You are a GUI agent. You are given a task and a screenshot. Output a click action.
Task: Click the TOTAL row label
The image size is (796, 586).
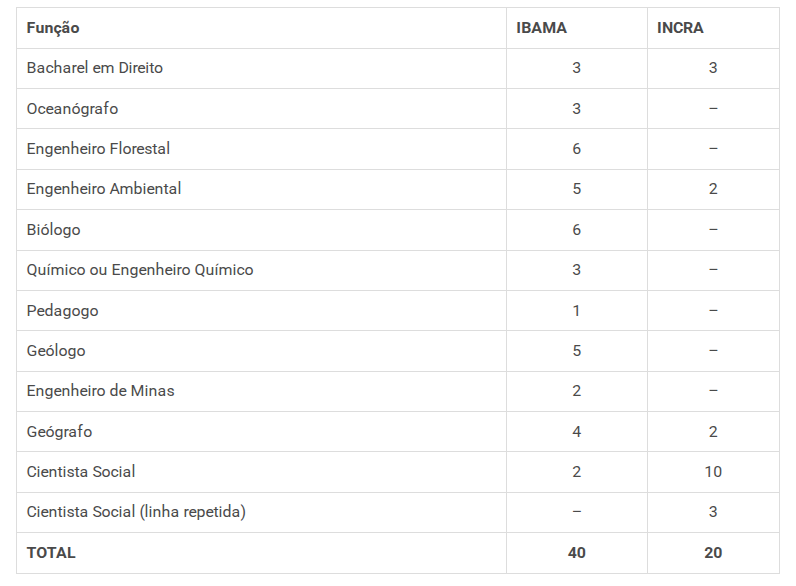click(51, 553)
